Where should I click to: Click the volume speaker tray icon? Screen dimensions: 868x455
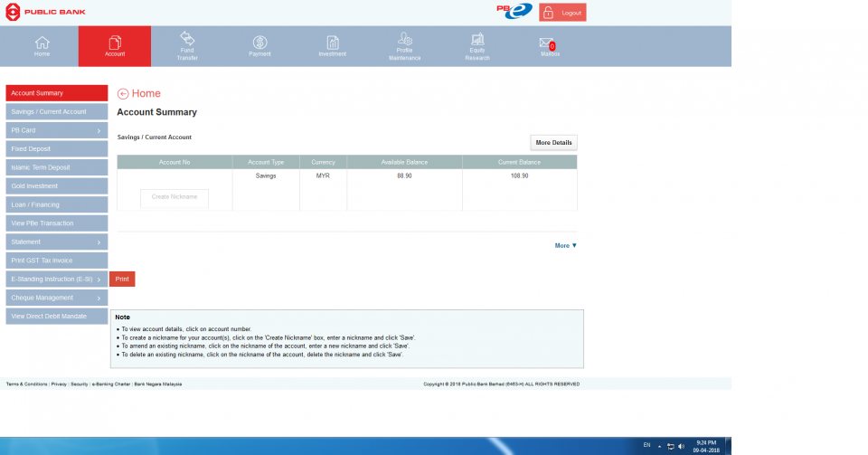[x=681, y=446]
